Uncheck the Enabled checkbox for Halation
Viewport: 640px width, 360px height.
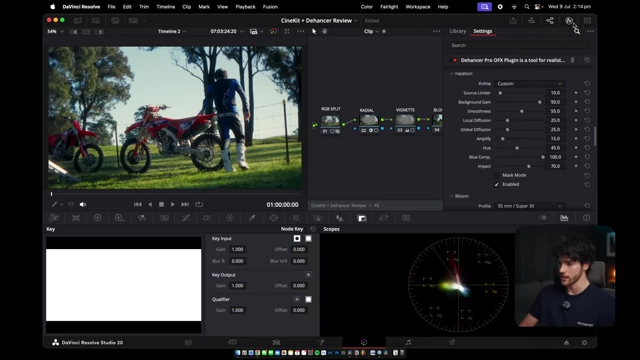(x=497, y=184)
